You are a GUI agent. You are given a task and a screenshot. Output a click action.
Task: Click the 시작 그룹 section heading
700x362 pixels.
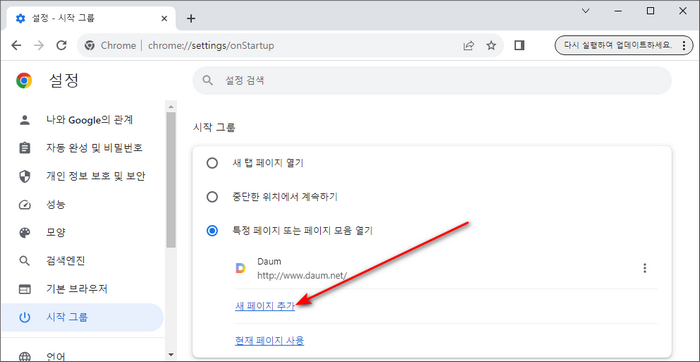pyautogui.click(x=214, y=128)
